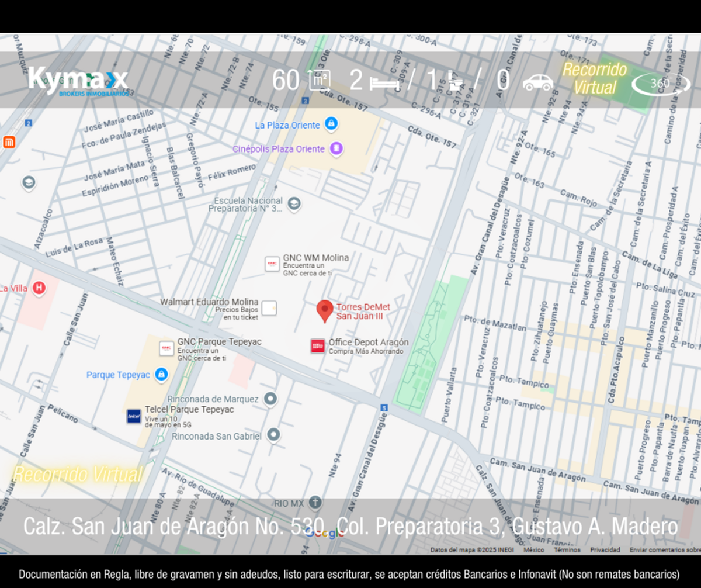Click the yellow Recorrido Virtual above the address
The image size is (701, 588).
coord(77,475)
